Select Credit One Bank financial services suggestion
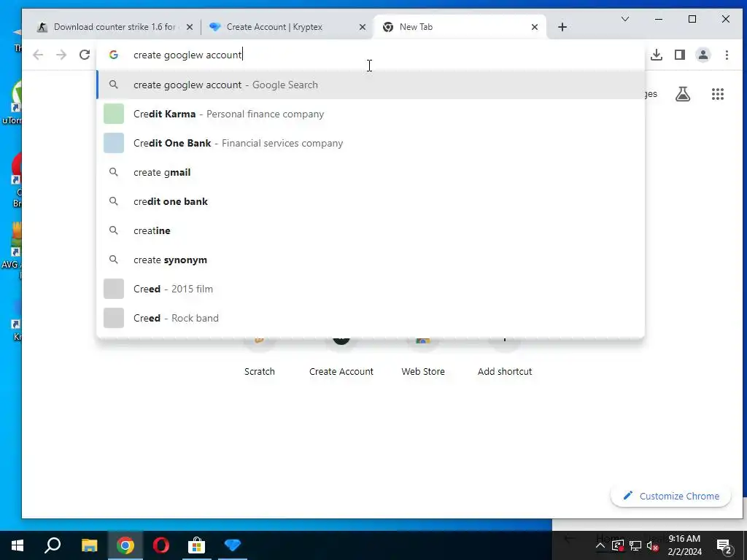 tap(371, 144)
